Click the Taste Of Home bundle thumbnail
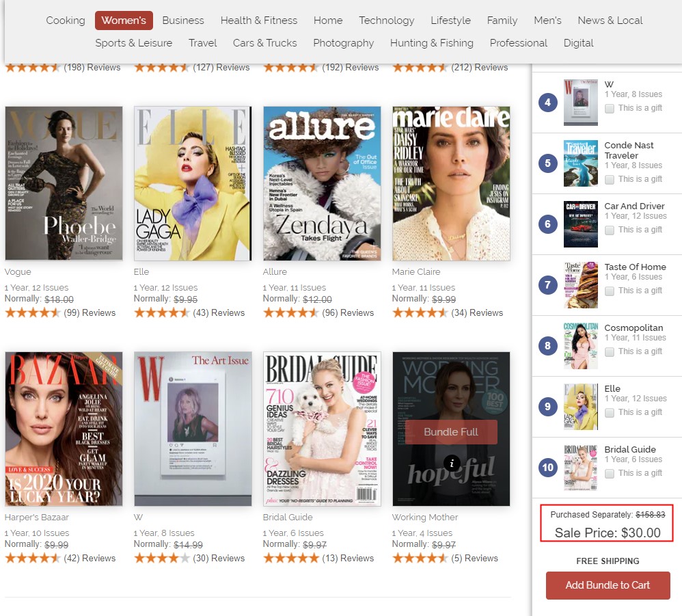This screenshot has width=682, height=616. (x=581, y=285)
